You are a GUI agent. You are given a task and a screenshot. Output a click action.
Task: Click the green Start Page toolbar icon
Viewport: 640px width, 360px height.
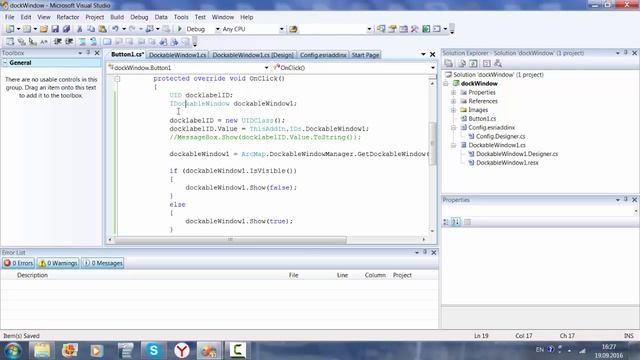(426, 29)
